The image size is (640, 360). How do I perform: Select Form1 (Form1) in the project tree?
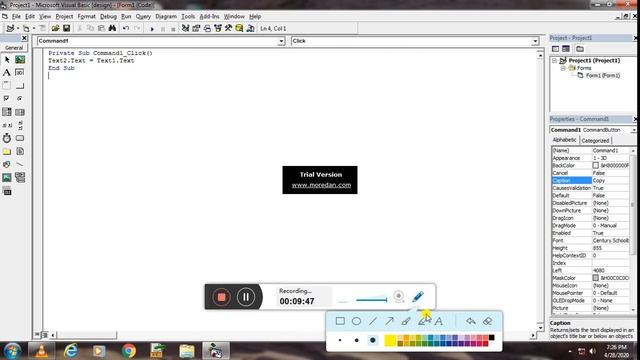(x=603, y=76)
